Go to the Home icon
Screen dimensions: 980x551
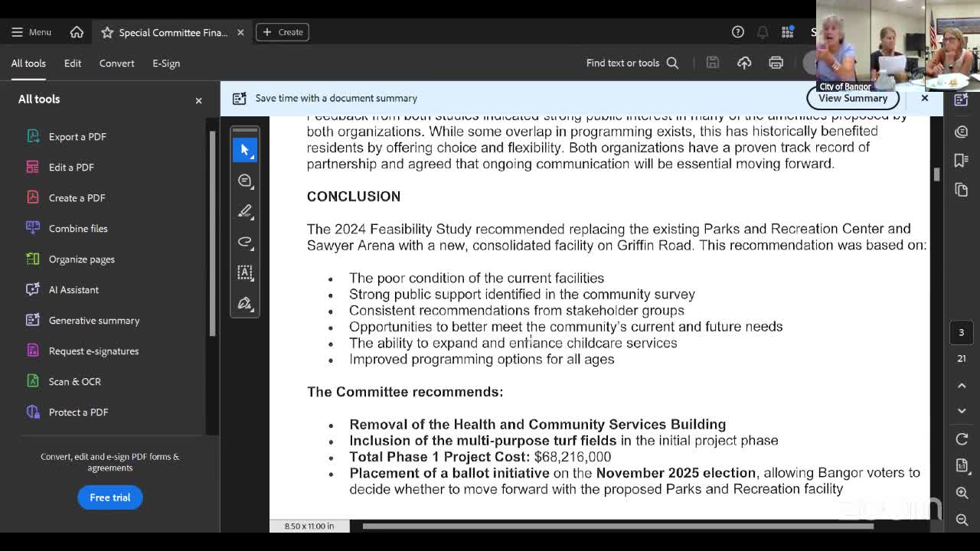pyautogui.click(x=77, y=32)
